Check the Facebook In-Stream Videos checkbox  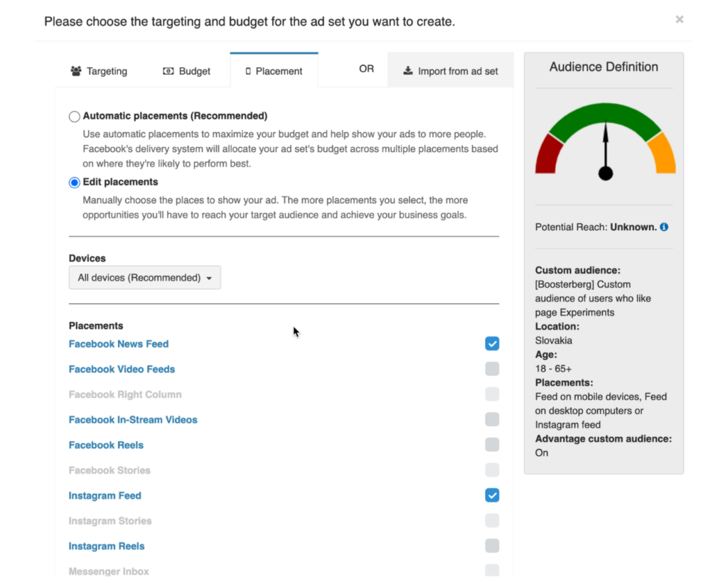pyautogui.click(x=492, y=419)
